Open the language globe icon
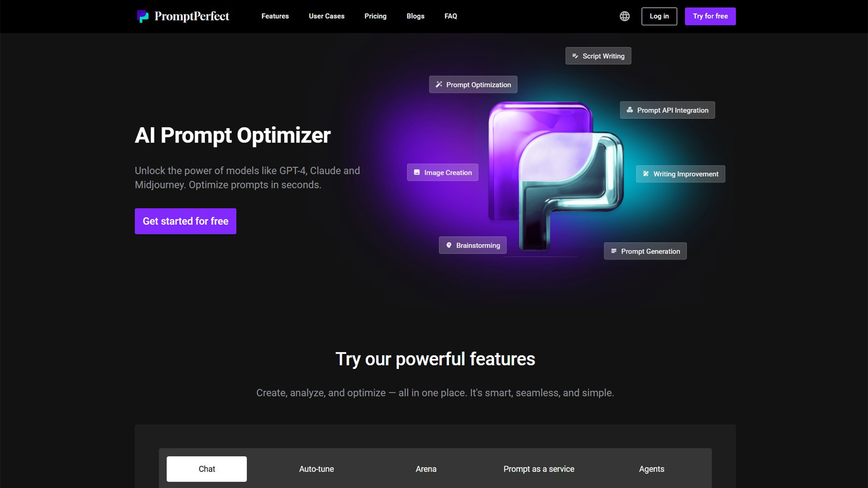The image size is (868, 488). [x=624, y=16]
